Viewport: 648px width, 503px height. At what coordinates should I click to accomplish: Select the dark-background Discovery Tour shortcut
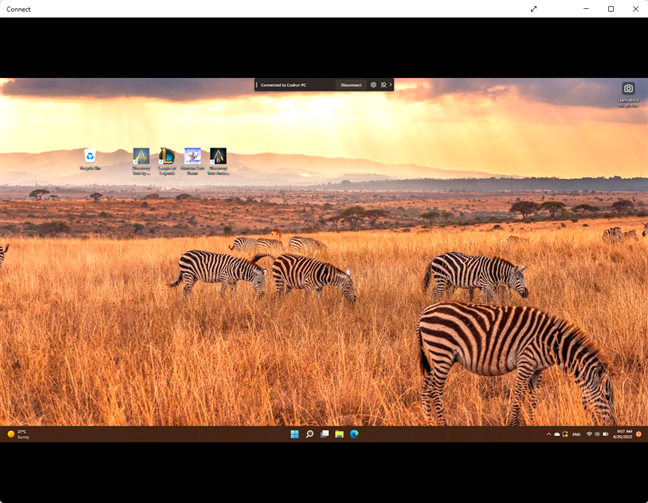pos(218,161)
